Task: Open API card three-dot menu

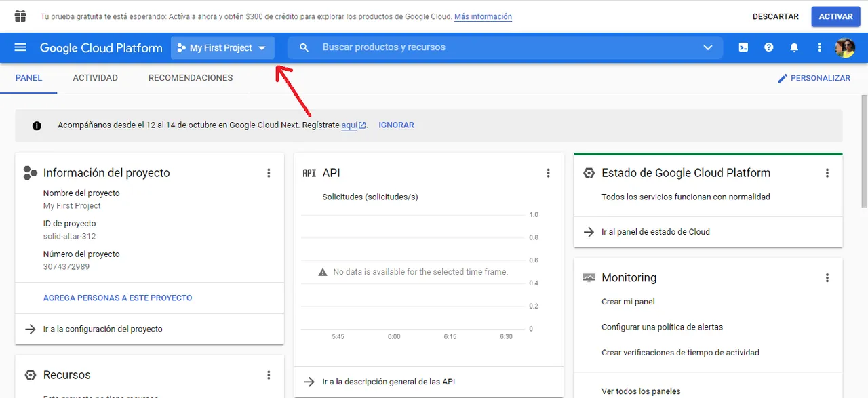Action: pyautogui.click(x=549, y=173)
